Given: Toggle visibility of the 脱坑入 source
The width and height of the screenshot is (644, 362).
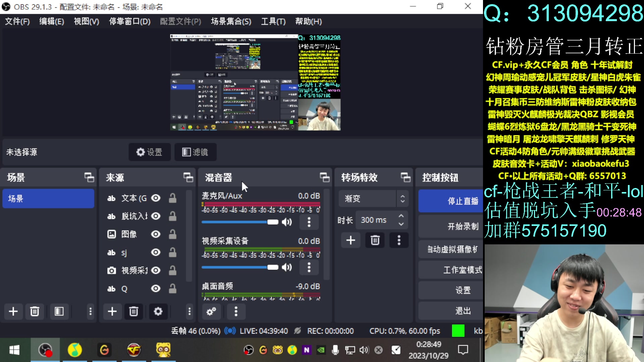Looking at the screenshot, I should click(156, 216).
